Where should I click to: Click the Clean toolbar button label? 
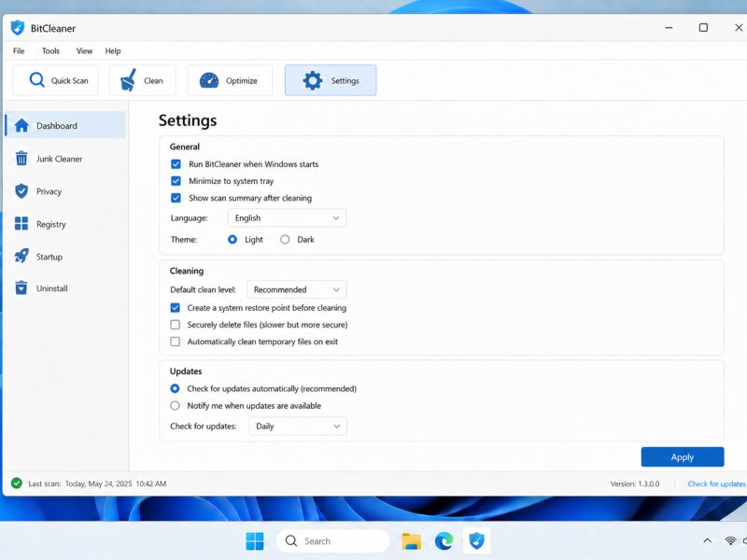[153, 80]
